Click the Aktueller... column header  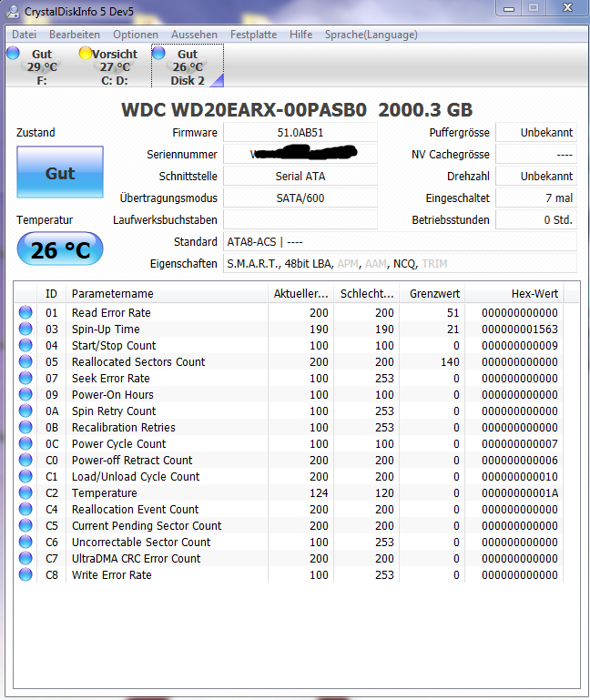point(301,294)
